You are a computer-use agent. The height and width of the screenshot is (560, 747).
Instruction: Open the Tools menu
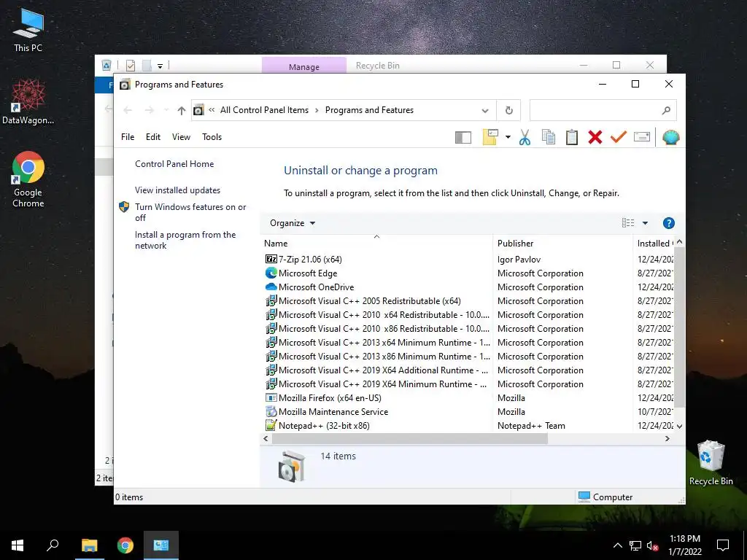click(x=212, y=137)
